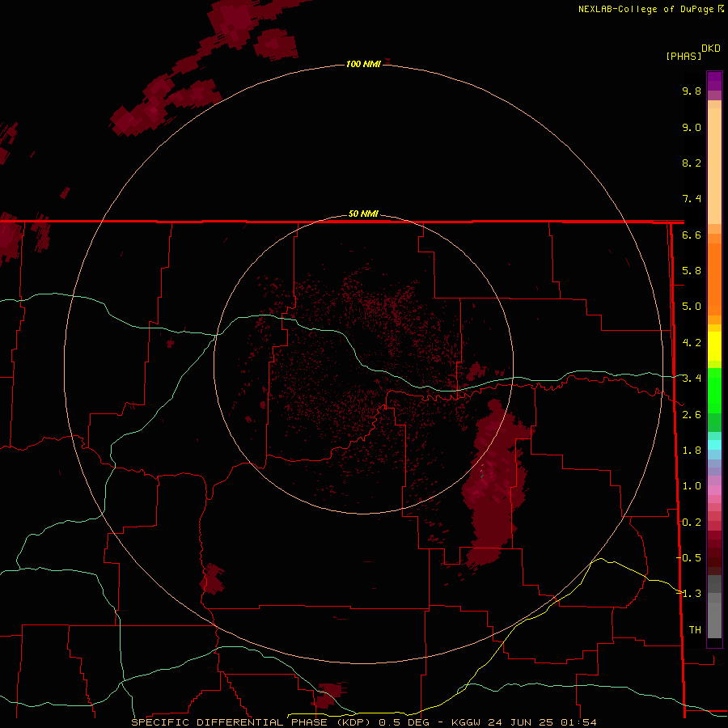Click the [PHAS] legend label
Viewport: 728px width, 728px height.
click(x=684, y=56)
